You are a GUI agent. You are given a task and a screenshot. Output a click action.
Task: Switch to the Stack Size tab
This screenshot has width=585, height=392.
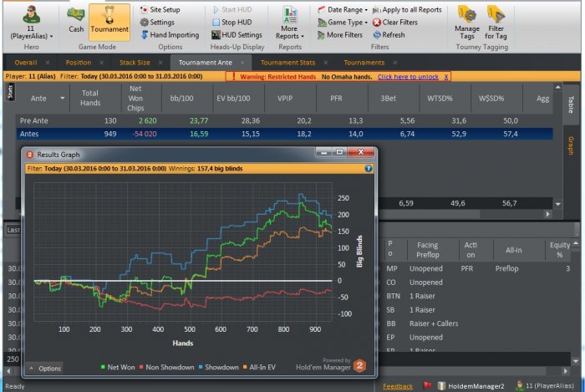coord(135,63)
